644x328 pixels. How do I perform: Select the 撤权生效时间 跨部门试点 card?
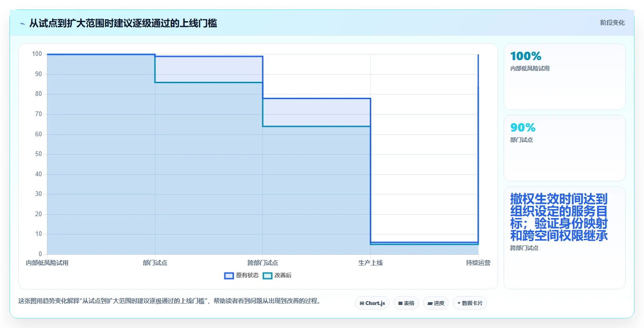pos(565,238)
